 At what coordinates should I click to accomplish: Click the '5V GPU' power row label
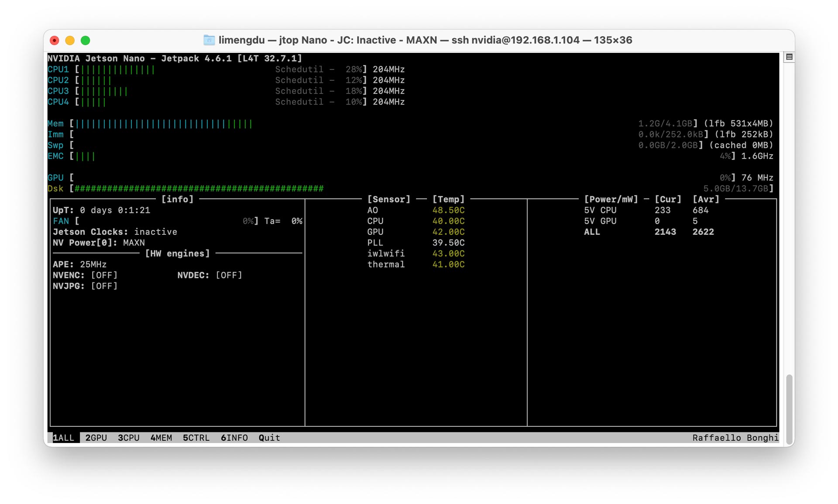pyautogui.click(x=600, y=221)
